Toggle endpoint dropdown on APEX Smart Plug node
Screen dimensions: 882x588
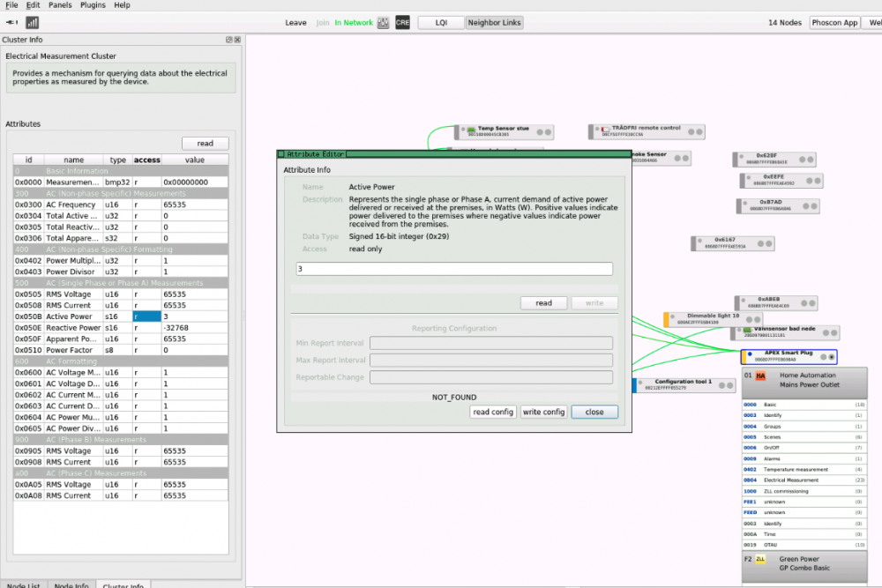(x=831, y=357)
